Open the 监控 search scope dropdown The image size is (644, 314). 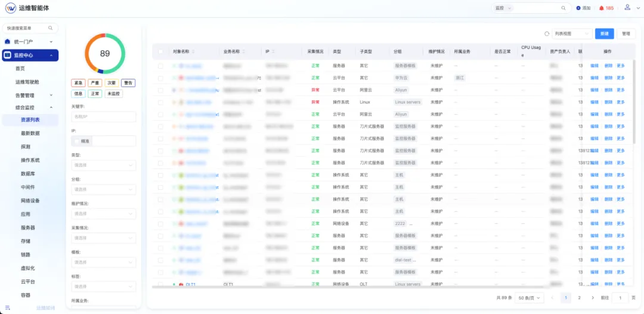503,8
